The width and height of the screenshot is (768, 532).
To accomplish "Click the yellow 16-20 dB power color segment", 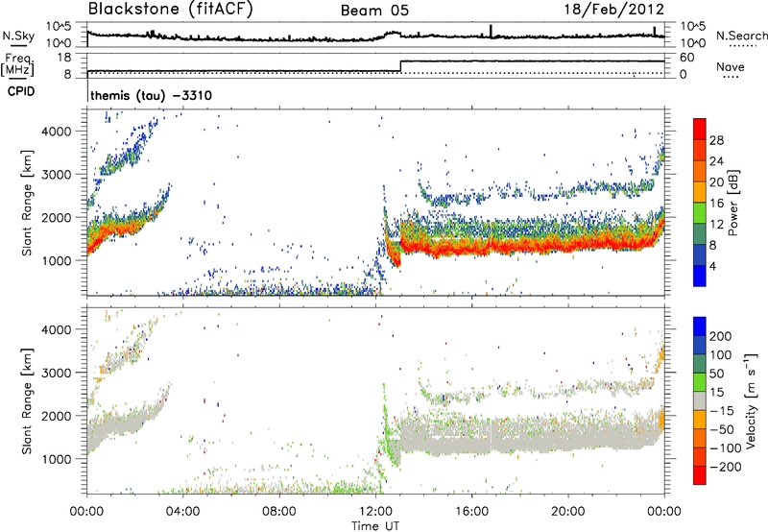I will point(700,191).
